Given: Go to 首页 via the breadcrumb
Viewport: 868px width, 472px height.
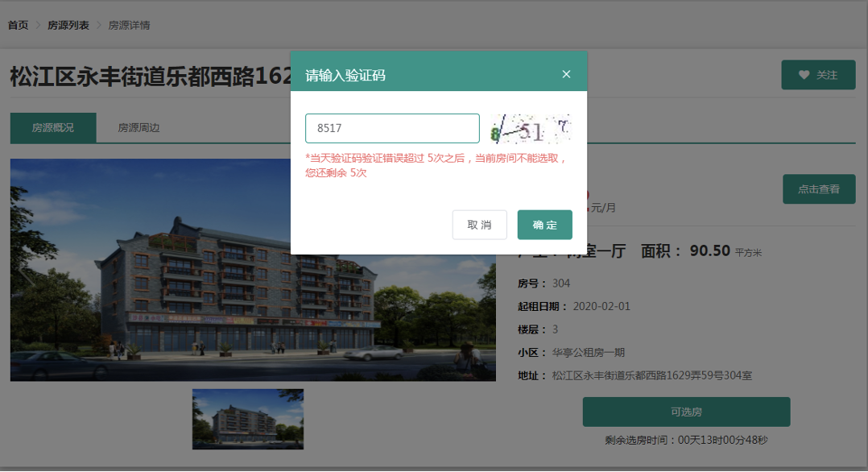Looking at the screenshot, I should [19, 25].
